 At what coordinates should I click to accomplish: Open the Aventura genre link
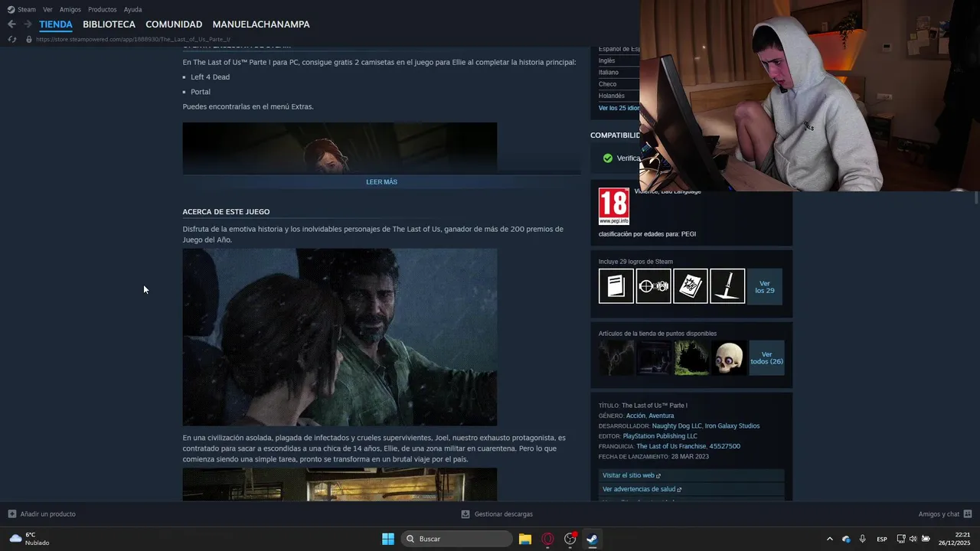[661, 416]
